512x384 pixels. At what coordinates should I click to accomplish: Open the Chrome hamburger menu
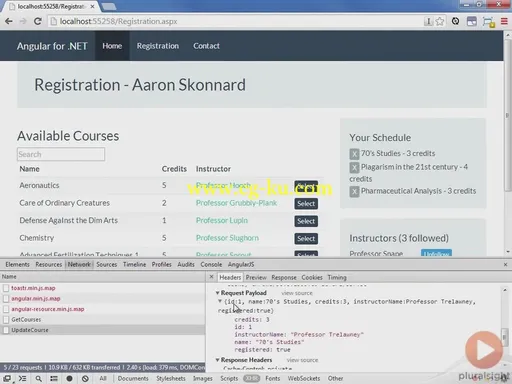(504, 21)
